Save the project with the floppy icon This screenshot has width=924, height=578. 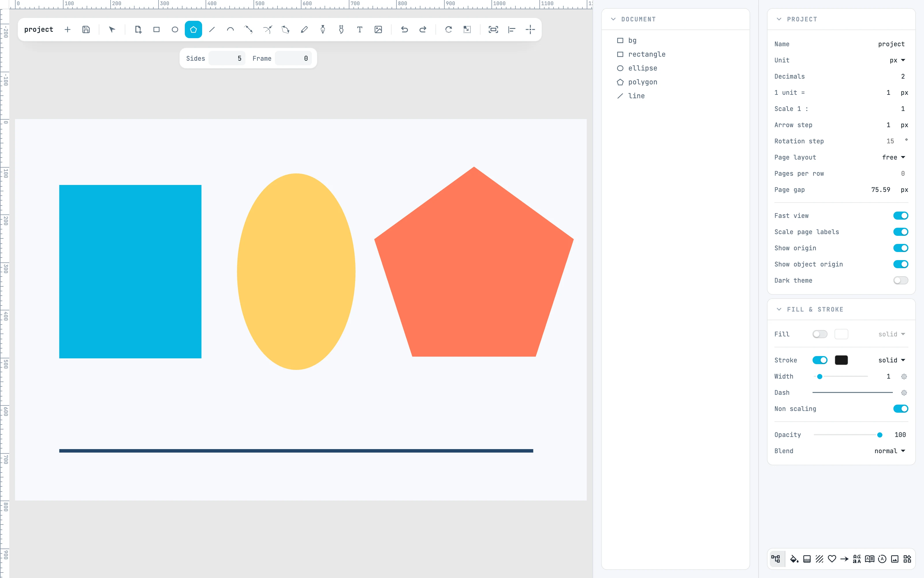86,29
